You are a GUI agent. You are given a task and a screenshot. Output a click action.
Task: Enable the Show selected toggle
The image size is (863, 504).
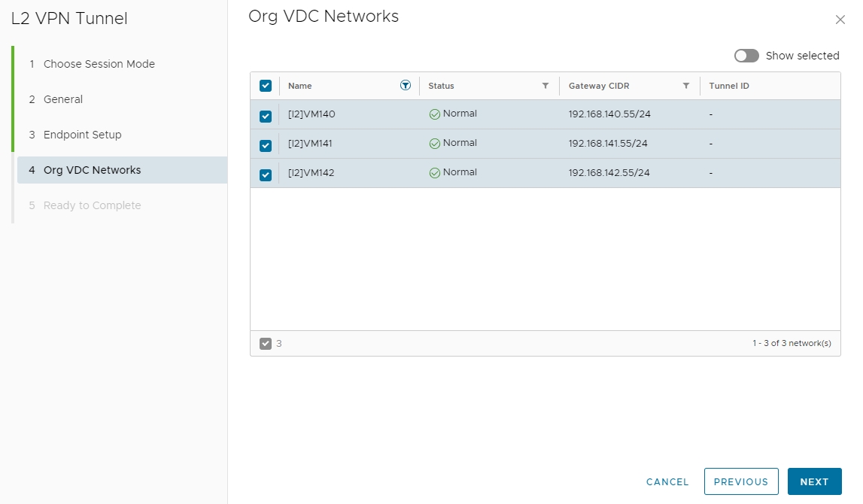click(x=746, y=56)
